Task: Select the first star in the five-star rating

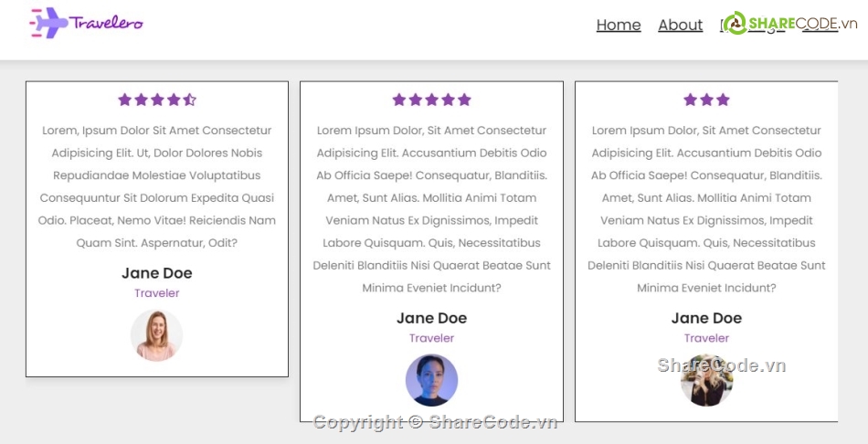Action: [399, 100]
